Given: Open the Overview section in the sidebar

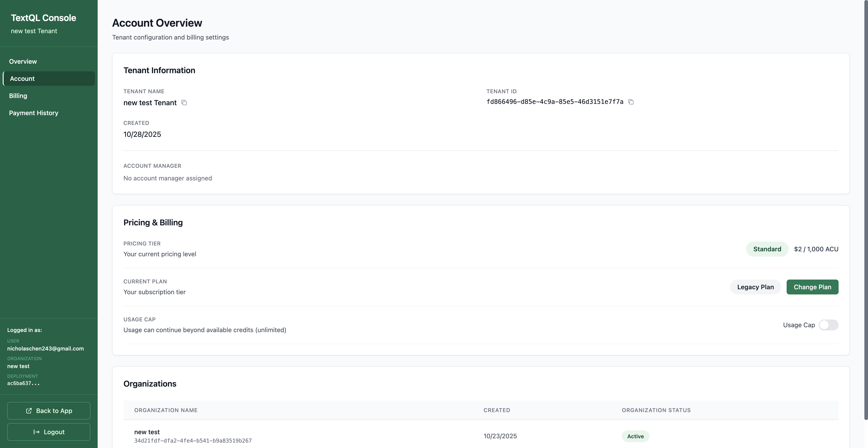Looking at the screenshot, I should click(23, 61).
